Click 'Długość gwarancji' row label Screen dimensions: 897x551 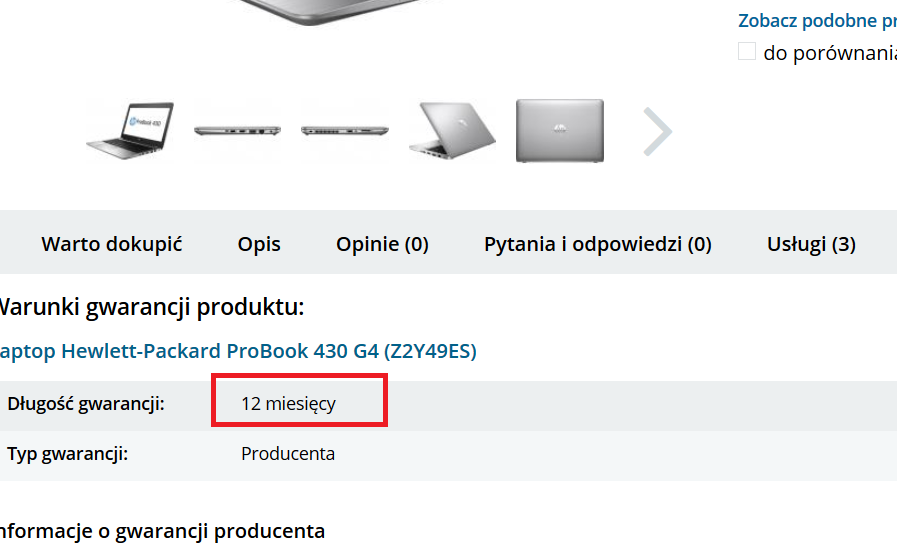[x=86, y=404]
